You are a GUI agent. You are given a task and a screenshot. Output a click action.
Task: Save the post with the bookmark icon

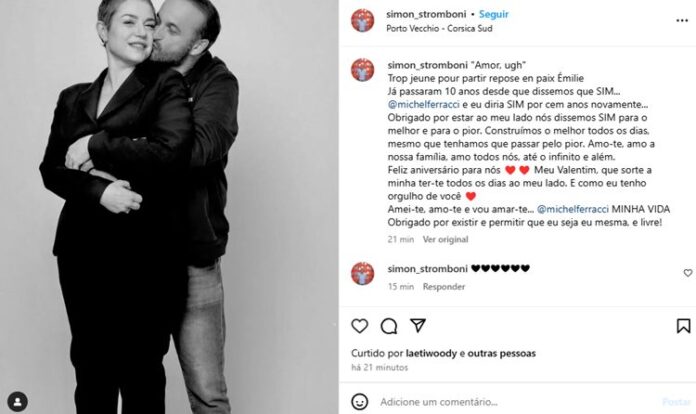coord(683,326)
